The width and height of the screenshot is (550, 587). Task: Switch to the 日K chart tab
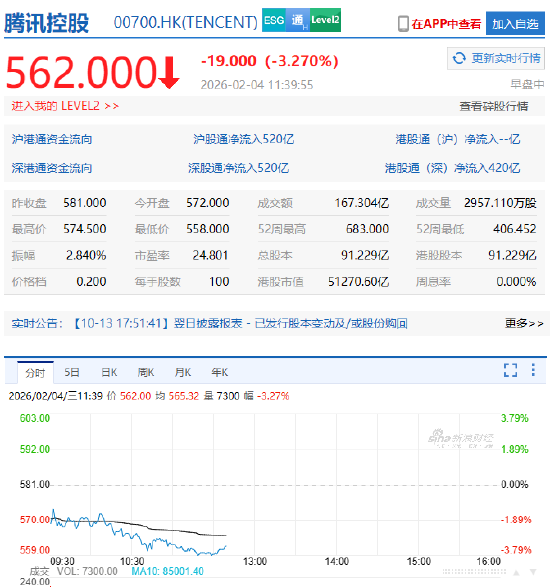109,372
